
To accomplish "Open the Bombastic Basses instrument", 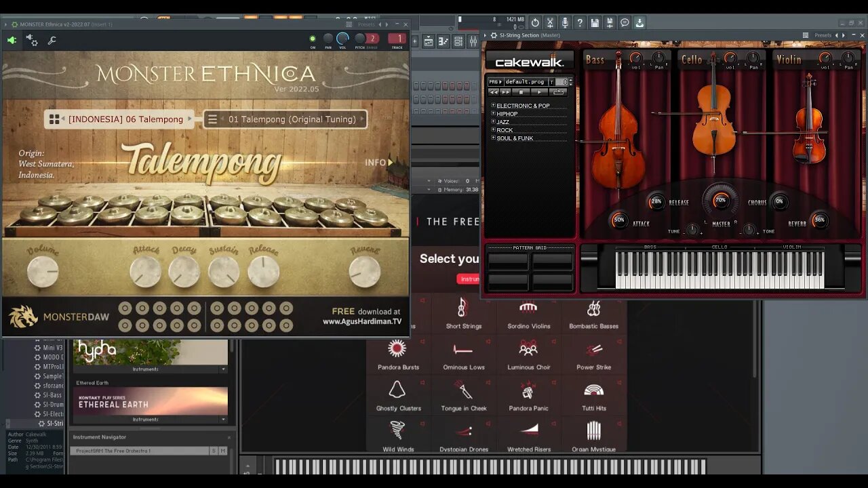I will pos(594,306).
